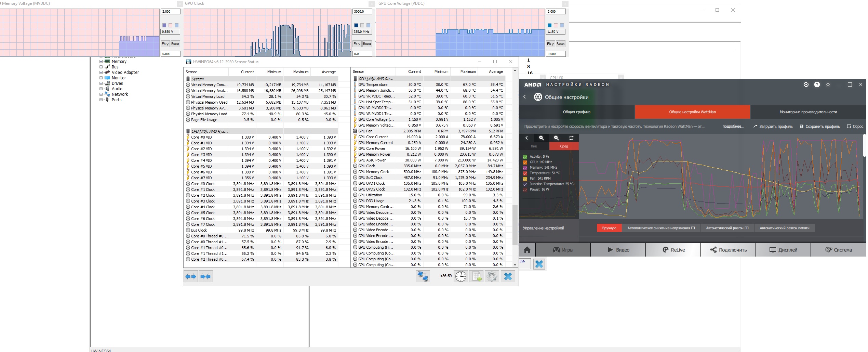Toggle the Activity checkbox in the WattMan legend
The image size is (868, 352).
tap(525, 157)
